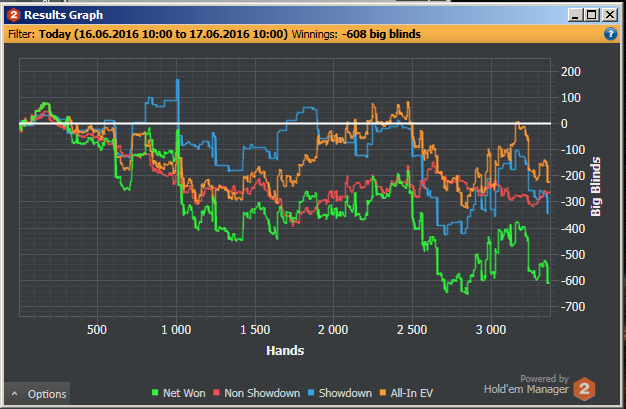Select the filter date range text
Screen dimensions: 626x409
point(163,34)
